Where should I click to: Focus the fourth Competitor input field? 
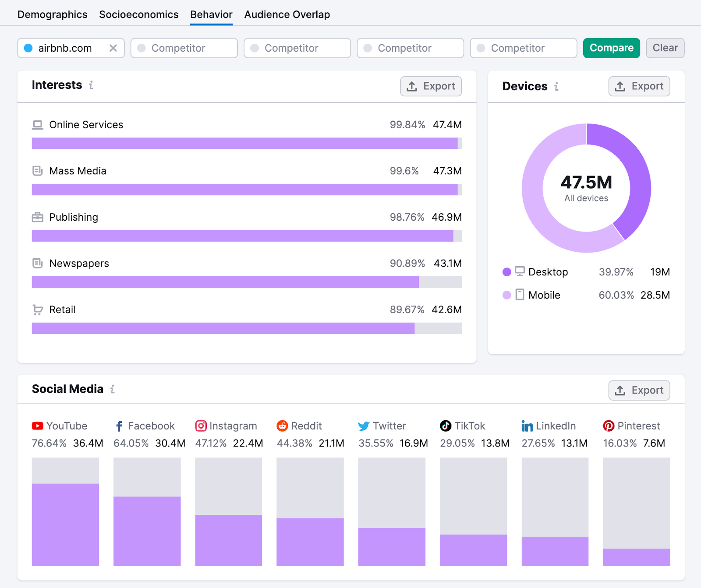coord(524,48)
